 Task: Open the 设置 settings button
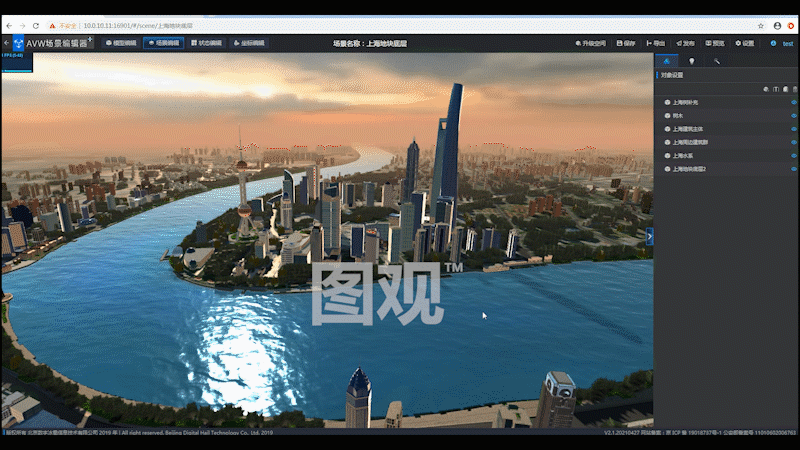pos(744,43)
